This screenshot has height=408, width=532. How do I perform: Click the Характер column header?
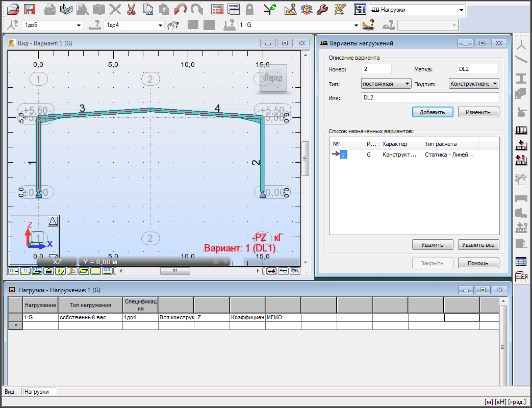[x=401, y=144]
